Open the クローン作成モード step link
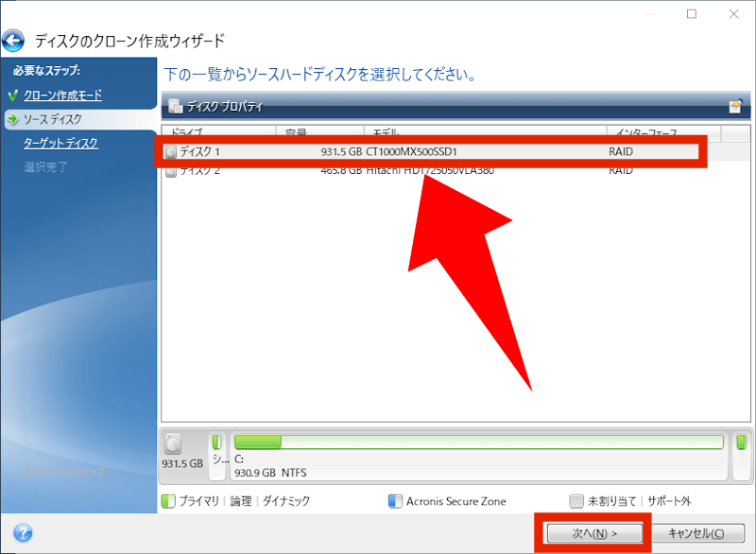Screen dimensions: 756x554 [x=62, y=95]
